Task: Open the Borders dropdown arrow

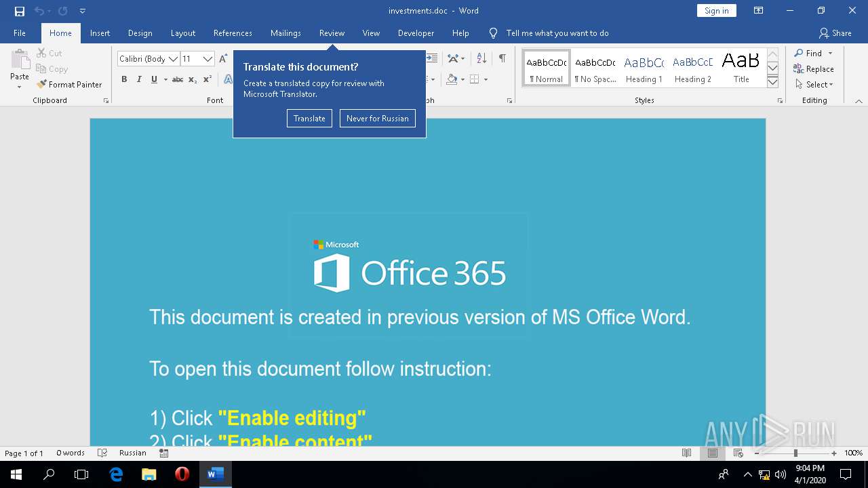Action: pyautogui.click(x=486, y=79)
